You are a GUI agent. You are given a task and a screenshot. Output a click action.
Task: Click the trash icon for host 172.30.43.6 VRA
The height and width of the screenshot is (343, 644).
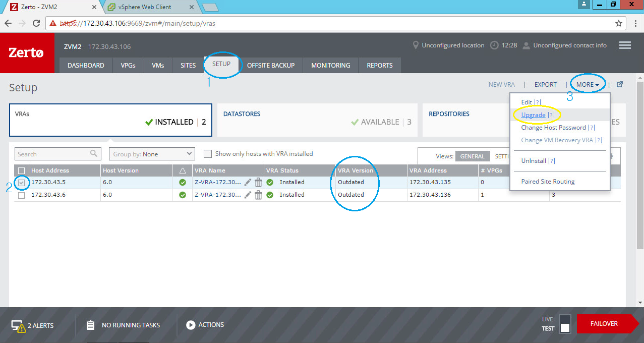coord(258,195)
